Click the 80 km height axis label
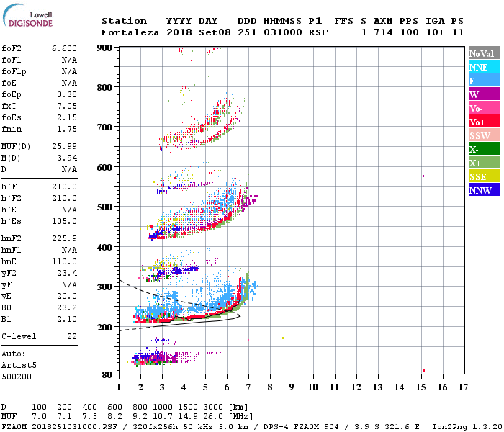The height and width of the screenshot is (432, 504). click(107, 375)
